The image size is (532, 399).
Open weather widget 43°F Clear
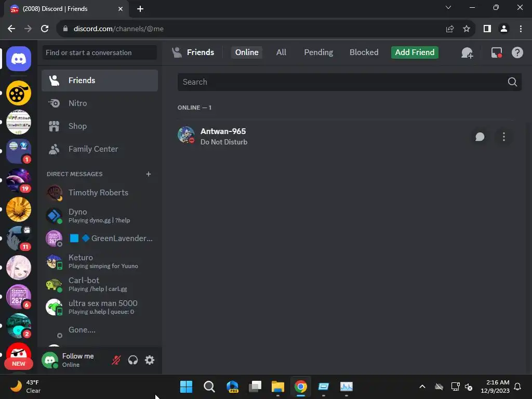(x=25, y=387)
